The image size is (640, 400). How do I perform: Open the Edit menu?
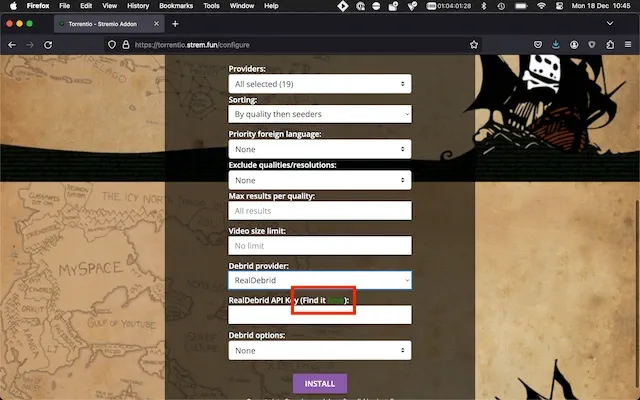tap(86, 6)
